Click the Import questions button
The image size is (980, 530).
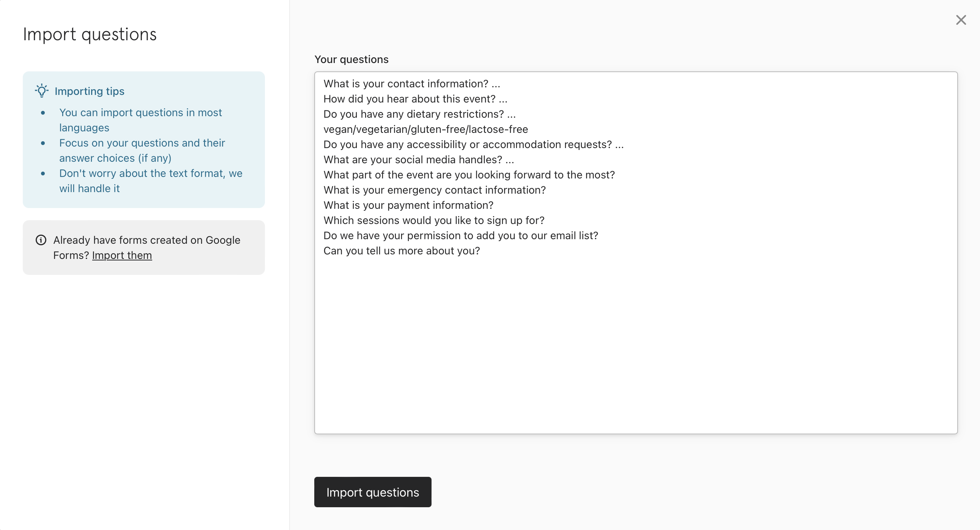tap(372, 492)
